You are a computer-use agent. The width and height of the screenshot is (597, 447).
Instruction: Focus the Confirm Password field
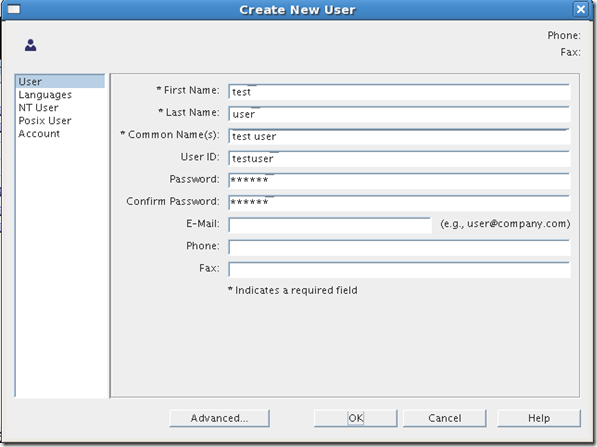click(399, 203)
